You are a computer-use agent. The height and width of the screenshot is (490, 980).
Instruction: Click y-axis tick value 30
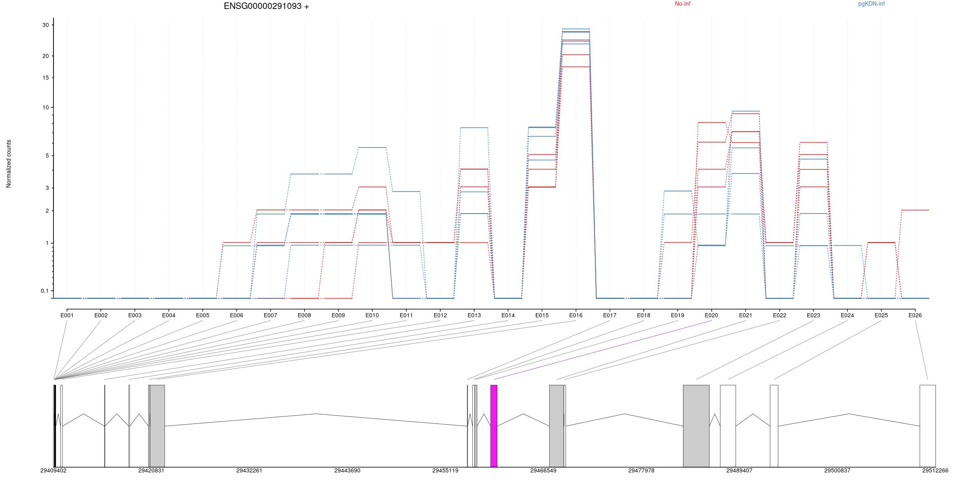pos(45,25)
